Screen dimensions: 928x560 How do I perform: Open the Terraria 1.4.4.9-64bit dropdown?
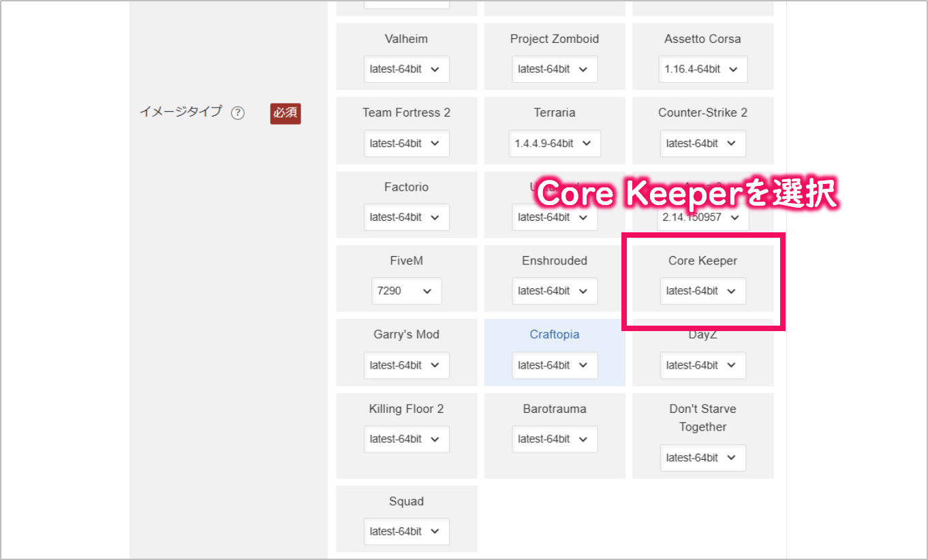[x=555, y=143]
